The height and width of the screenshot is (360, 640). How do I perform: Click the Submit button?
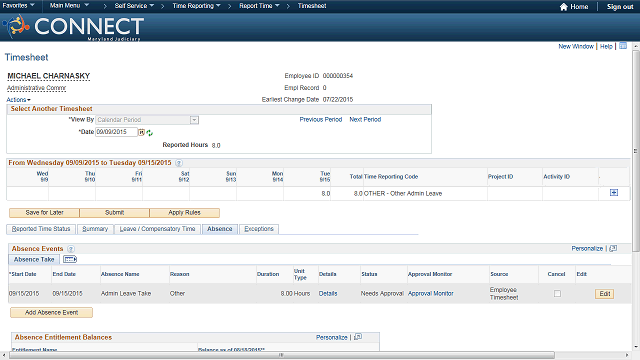(x=115, y=213)
